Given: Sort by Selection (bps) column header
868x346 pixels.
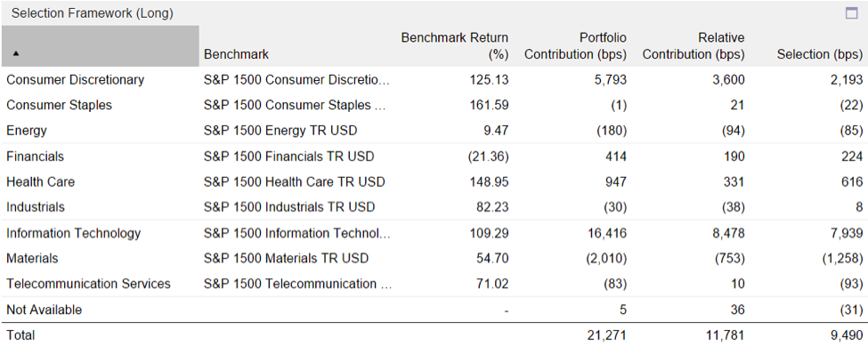Looking at the screenshot, I should point(819,54).
